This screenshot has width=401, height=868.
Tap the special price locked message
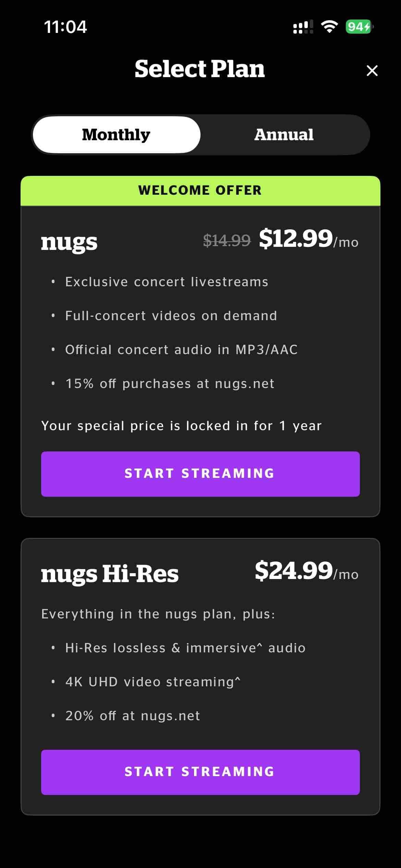pyautogui.click(x=181, y=425)
